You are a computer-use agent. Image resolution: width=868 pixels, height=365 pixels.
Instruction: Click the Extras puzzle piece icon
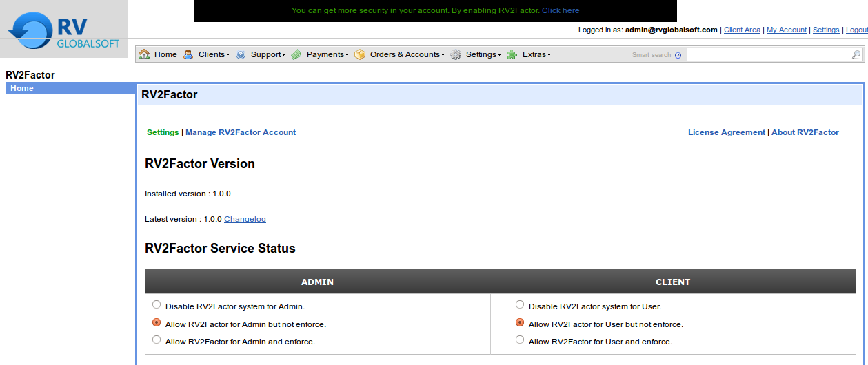point(512,54)
